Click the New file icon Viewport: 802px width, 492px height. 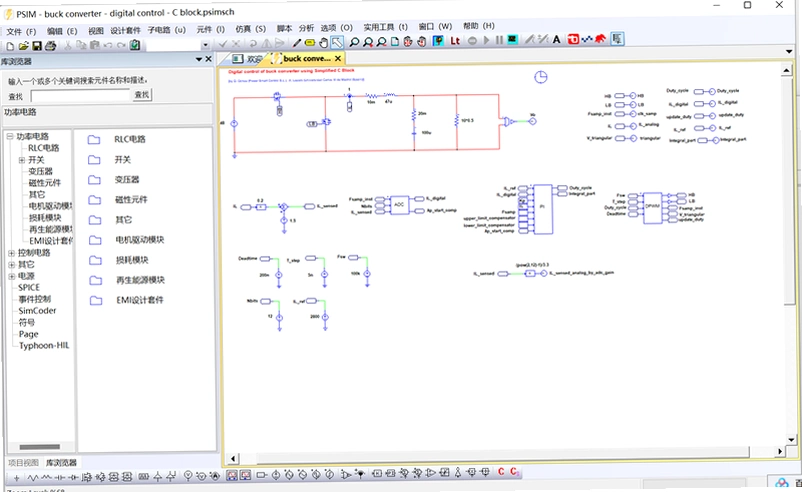pyautogui.click(x=10, y=46)
